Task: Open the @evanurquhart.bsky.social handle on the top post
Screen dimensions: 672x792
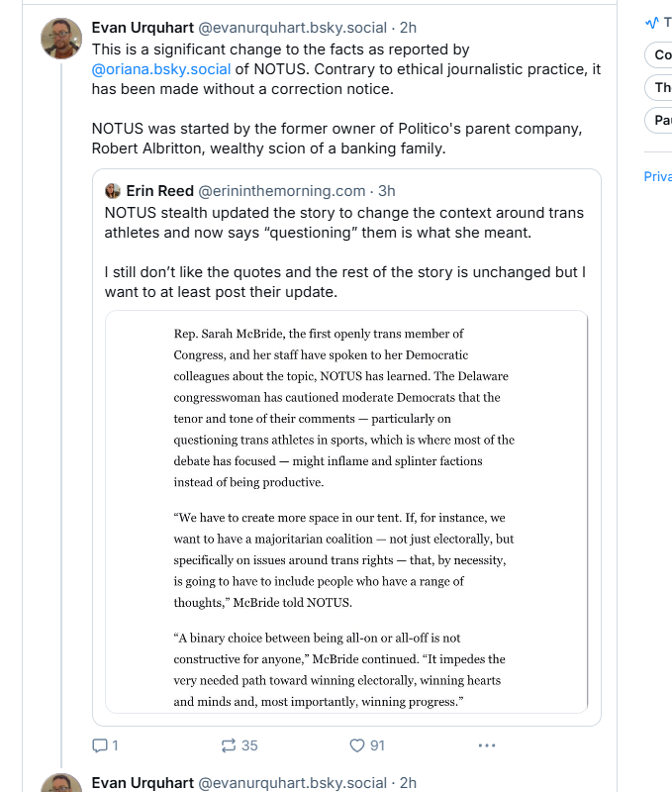Action: (294, 28)
